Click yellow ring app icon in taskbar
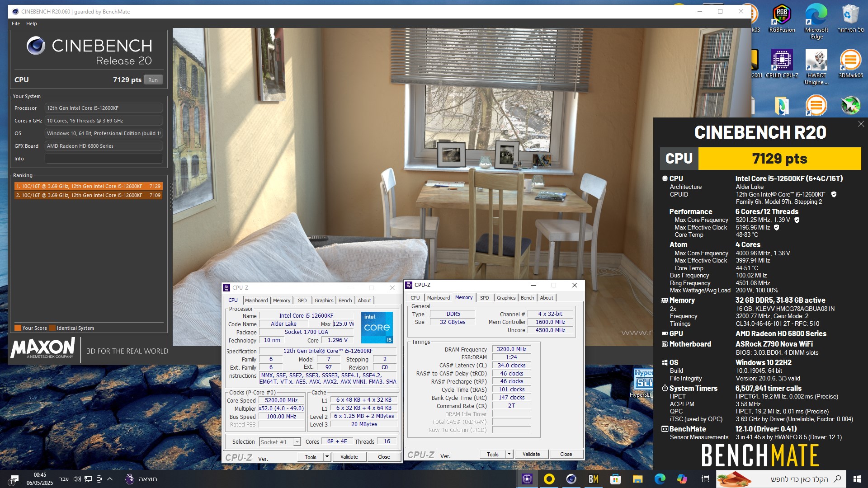868x488 pixels. [549, 479]
